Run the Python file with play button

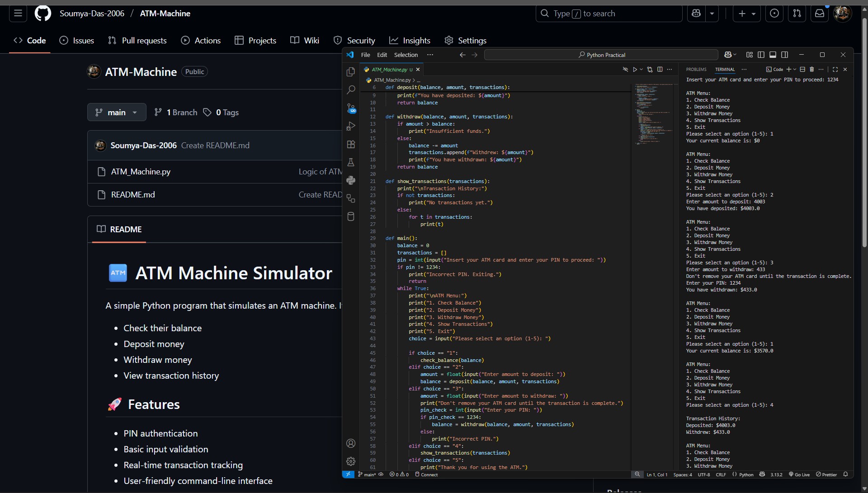pyautogui.click(x=635, y=70)
